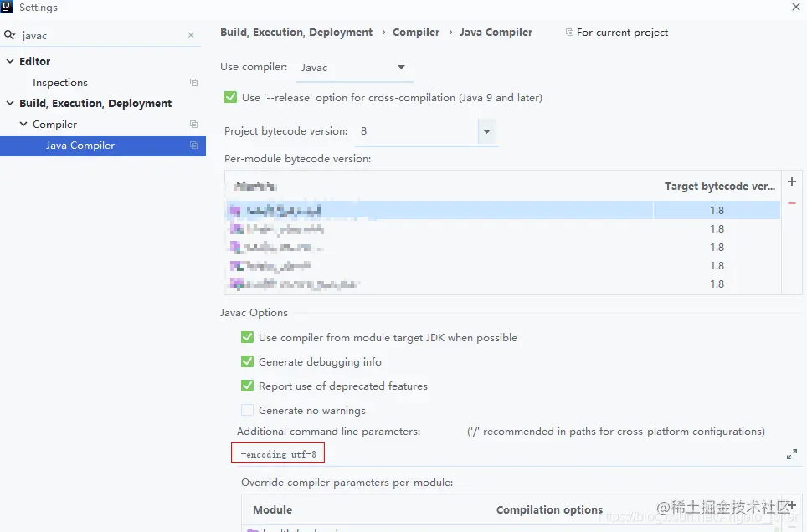Viewport: 807px width, 532px height.
Task: Collapse the Editor tree node
Action: [10, 61]
